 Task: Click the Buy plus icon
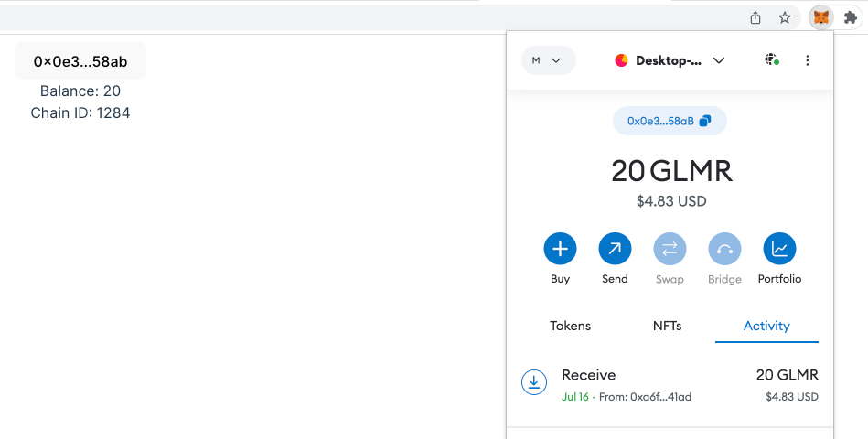[x=560, y=249]
